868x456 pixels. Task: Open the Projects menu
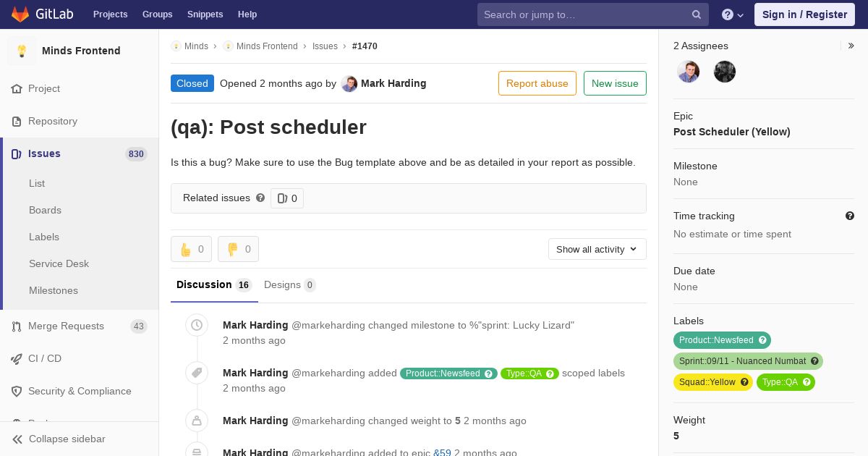tap(110, 14)
